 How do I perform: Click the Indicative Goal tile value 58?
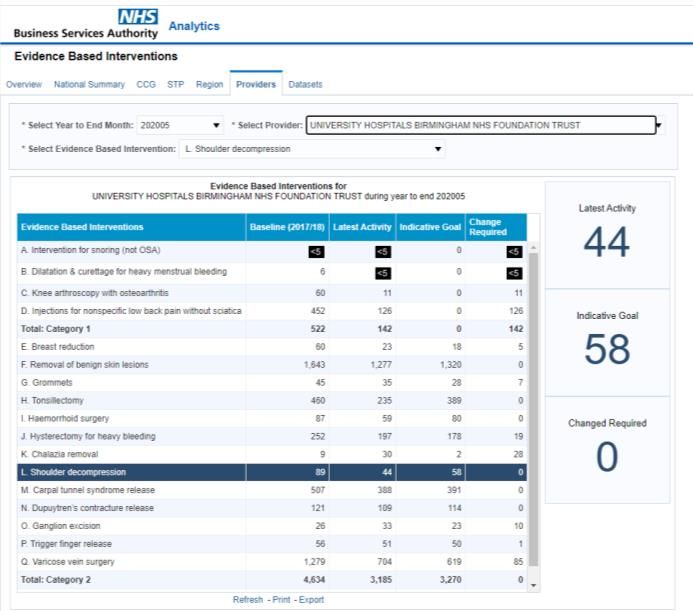pyautogui.click(x=607, y=349)
